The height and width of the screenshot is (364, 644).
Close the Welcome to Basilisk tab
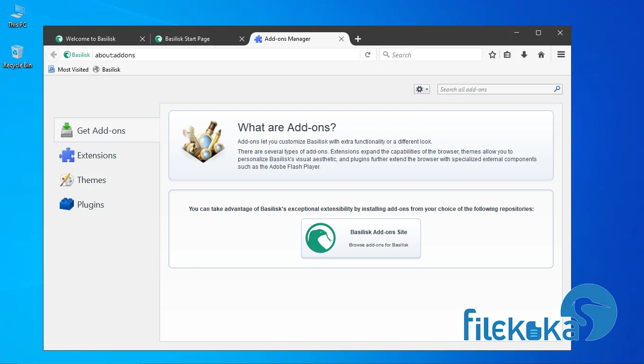point(143,39)
